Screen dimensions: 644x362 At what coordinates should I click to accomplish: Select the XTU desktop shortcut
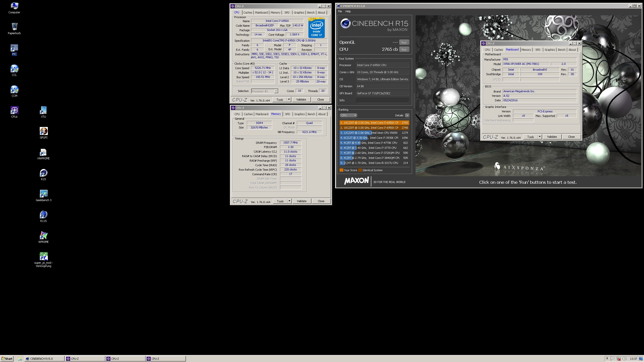(x=44, y=112)
